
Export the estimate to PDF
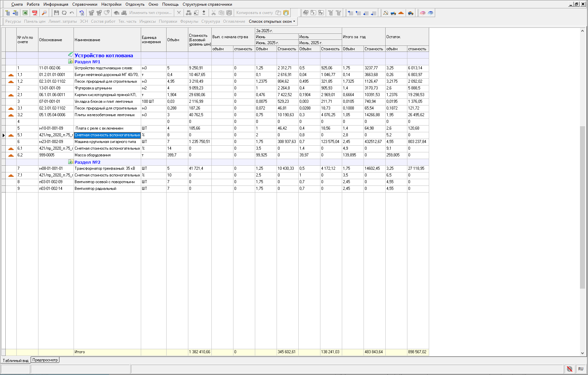(x=35, y=13)
